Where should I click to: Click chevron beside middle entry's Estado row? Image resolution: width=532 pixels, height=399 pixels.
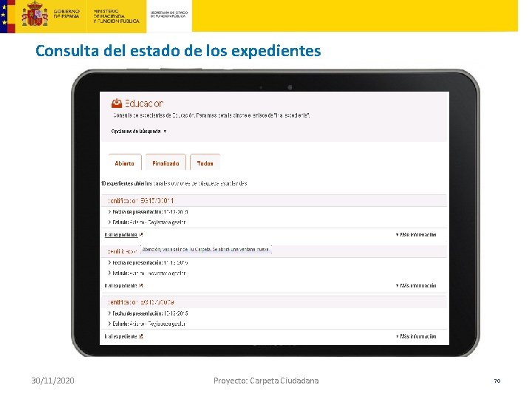click(109, 273)
